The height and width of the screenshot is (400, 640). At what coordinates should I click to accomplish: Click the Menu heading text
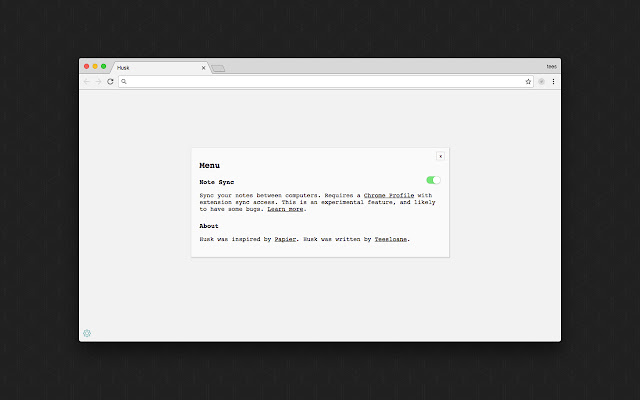209,165
